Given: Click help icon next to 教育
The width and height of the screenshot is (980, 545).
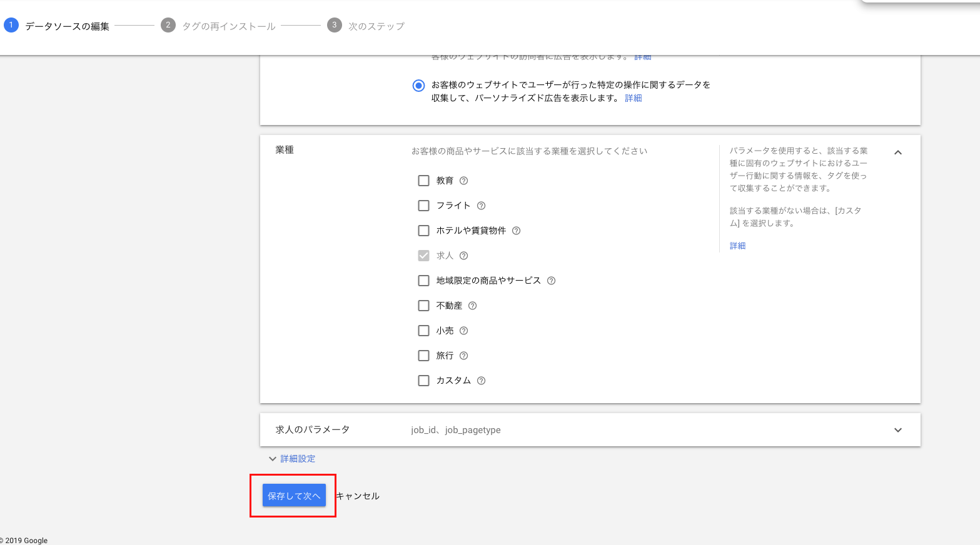Looking at the screenshot, I should click(x=463, y=181).
